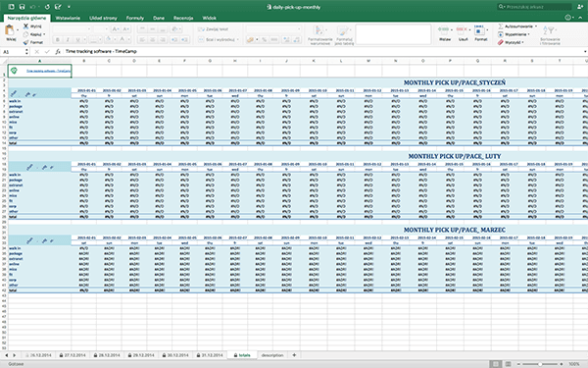Click the comma style icon
This screenshot has width=588, height=368.
coord(274,39)
